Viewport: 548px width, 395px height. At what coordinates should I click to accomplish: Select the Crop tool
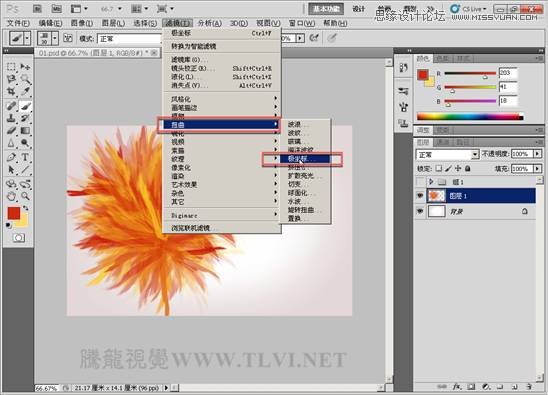[x=11, y=92]
